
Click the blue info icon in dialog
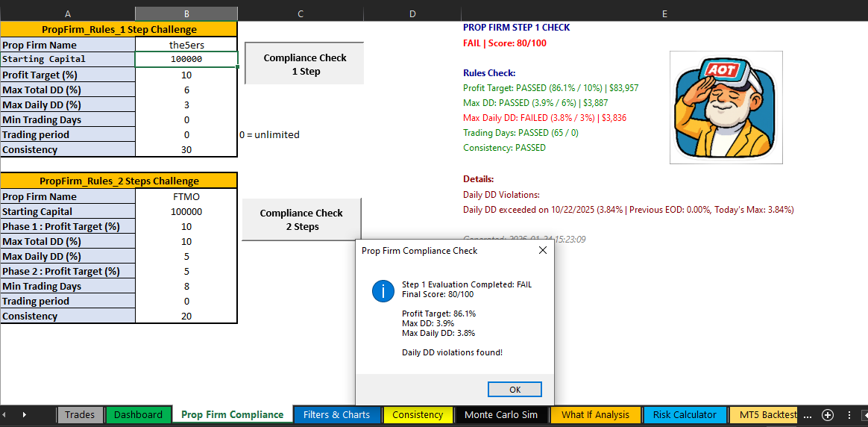pyautogui.click(x=383, y=290)
